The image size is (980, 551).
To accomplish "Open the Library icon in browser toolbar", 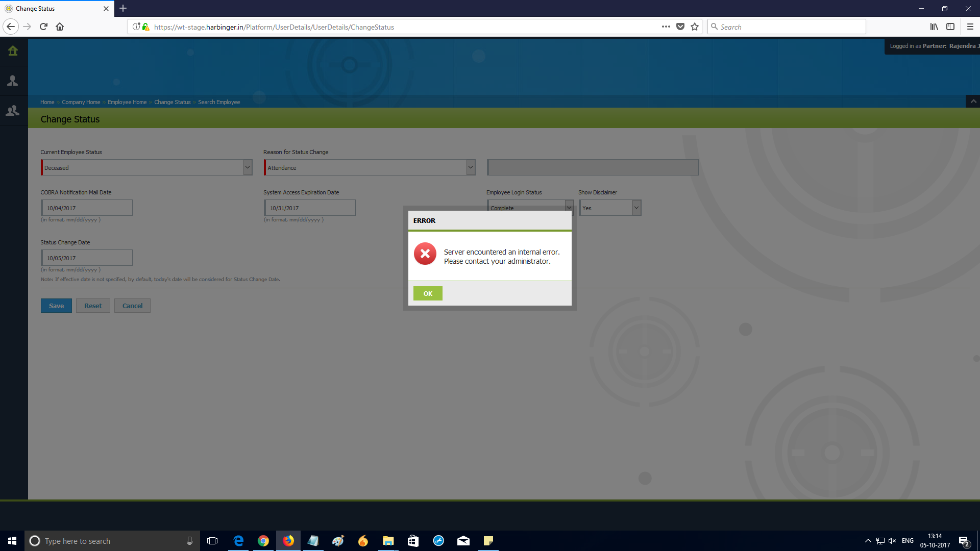I will 934,27.
